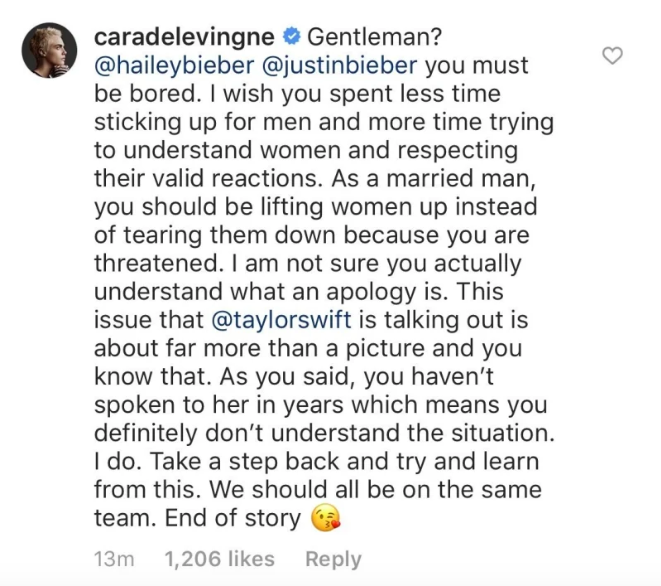Open the @haileybieber mention
Image resolution: width=661 pixels, height=586 pixels.
tap(174, 65)
